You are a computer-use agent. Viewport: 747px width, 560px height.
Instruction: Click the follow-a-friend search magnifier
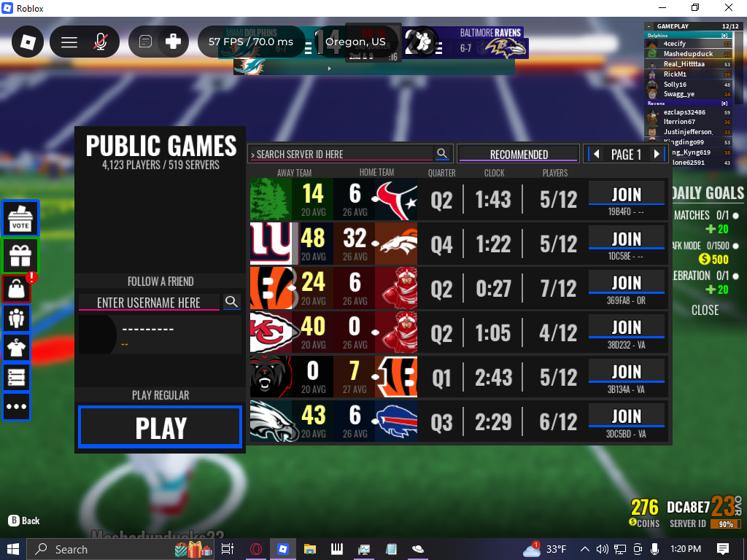pyautogui.click(x=231, y=301)
